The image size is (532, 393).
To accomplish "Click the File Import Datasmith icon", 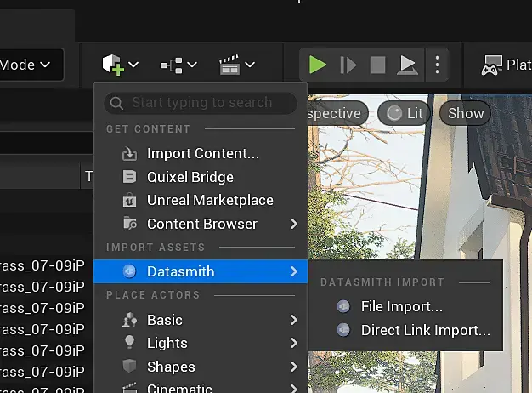I will coord(343,306).
